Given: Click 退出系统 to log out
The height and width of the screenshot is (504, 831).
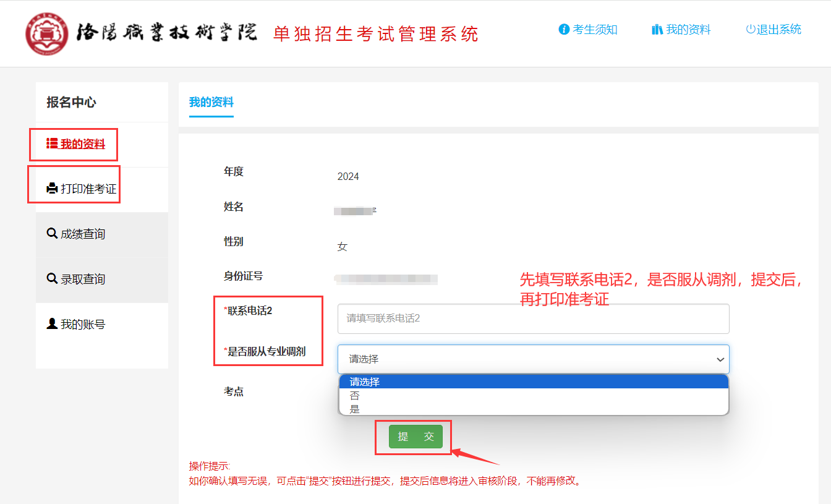Looking at the screenshot, I should pyautogui.click(x=778, y=30).
